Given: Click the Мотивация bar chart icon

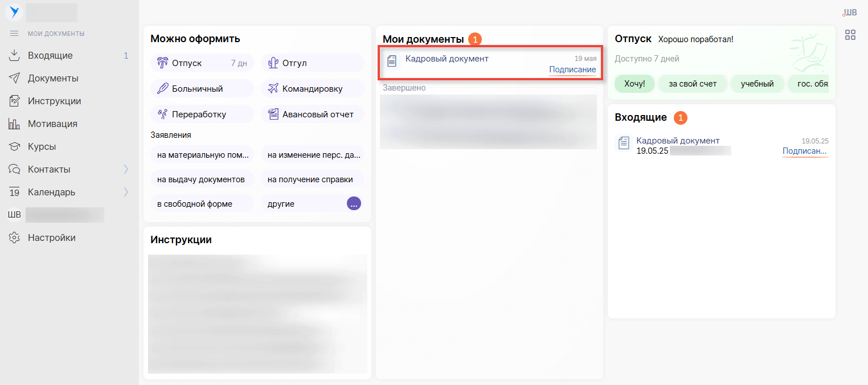Looking at the screenshot, I should click(x=14, y=124).
